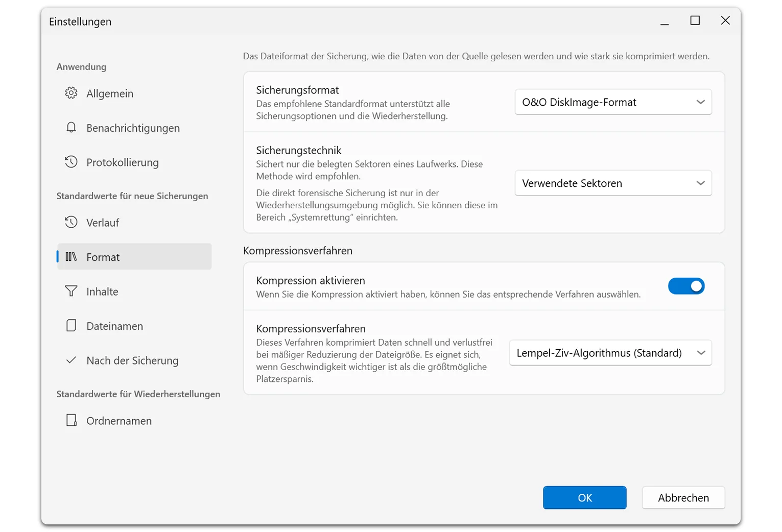Disable the Kompression aktivieren switch
The width and height of the screenshot is (782, 532).
tap(686, 286)
